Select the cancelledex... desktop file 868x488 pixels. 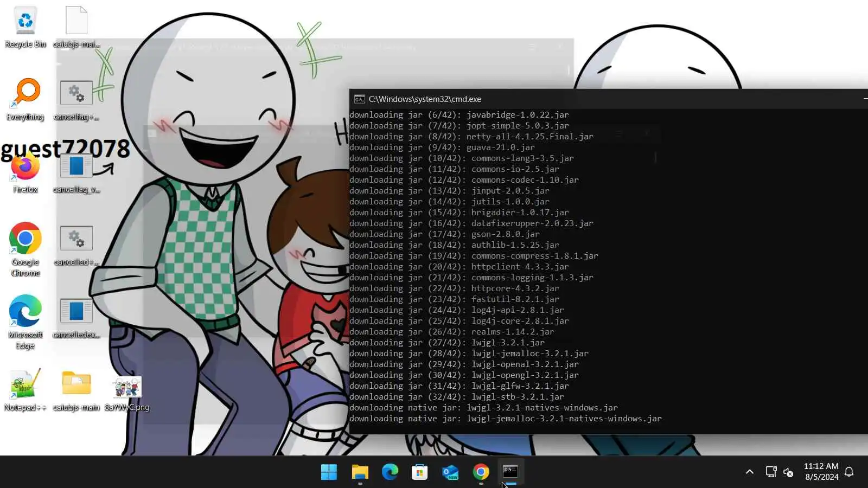pyautogui.click(x=76, y=318)
